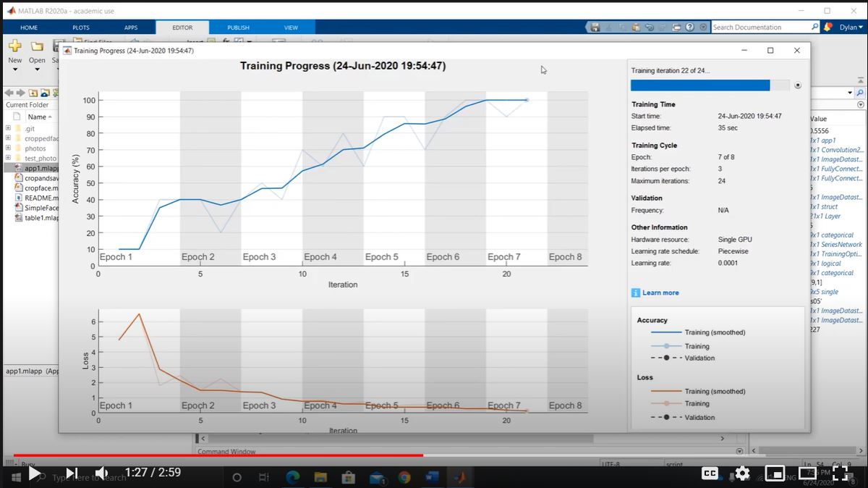Open video settings gear icon
Viewport: 868px width, 488px height.
(x=743, y=474)
